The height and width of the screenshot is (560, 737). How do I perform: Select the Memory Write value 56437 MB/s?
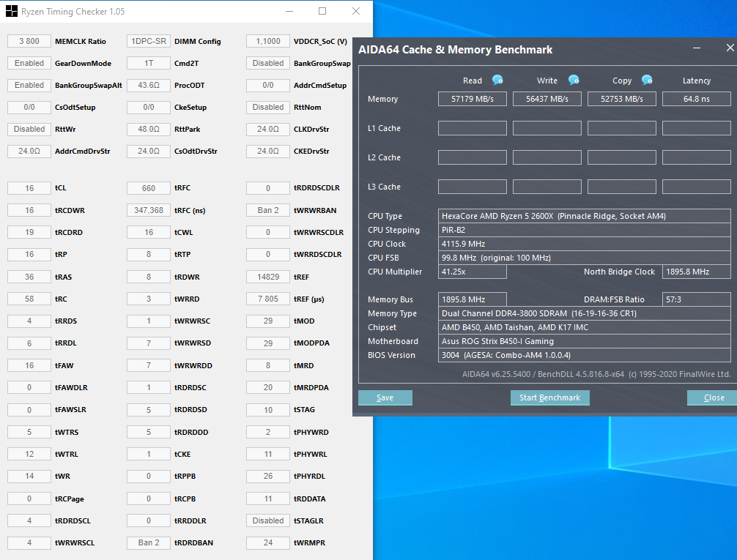[x=547, y=99]
